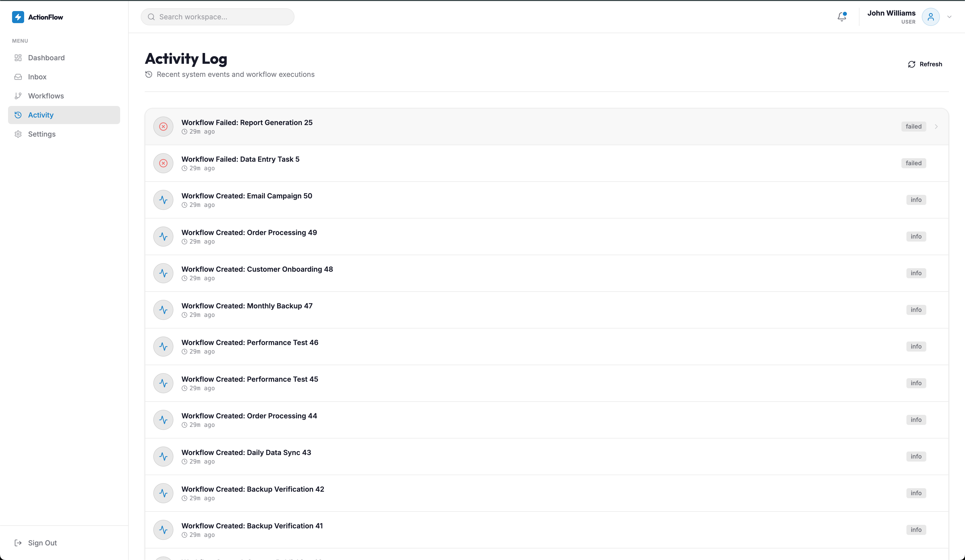Viewport: 965px width, 560px height.
Task: Click the activity pulse icon for Email Campaign 50
Action: (x=163, y=199)
